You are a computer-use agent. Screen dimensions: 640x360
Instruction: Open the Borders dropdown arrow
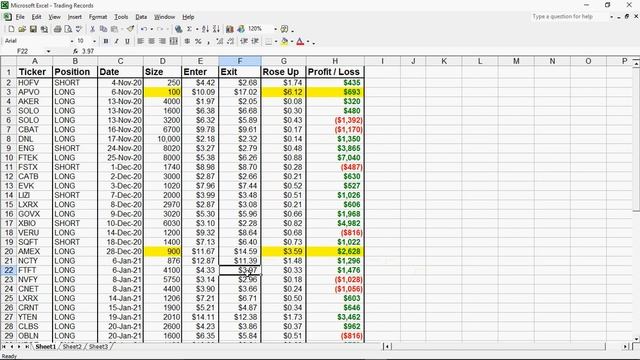[x=276, y=41]
